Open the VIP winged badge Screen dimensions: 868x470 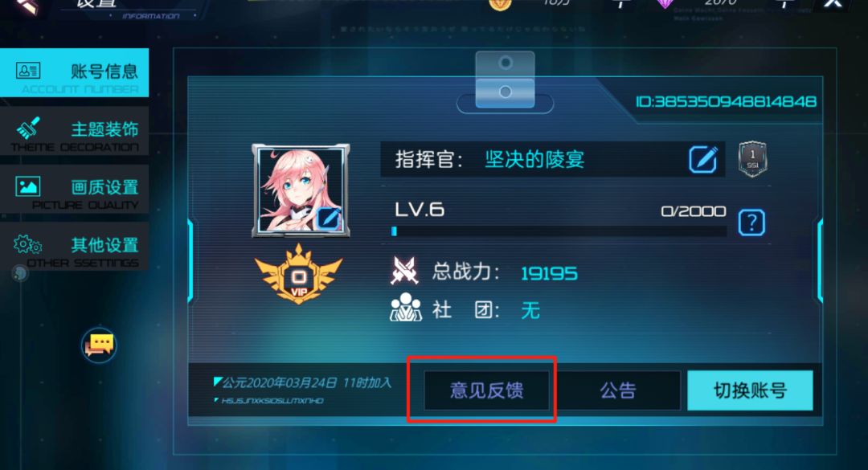(x=299, y=275)
